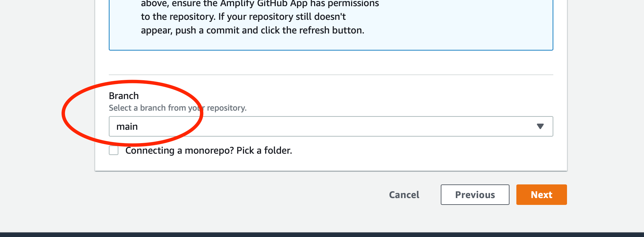This screenshot has height=237, width=644.
Task: Click the 'main' value in the branch selector
Action: 127,126
